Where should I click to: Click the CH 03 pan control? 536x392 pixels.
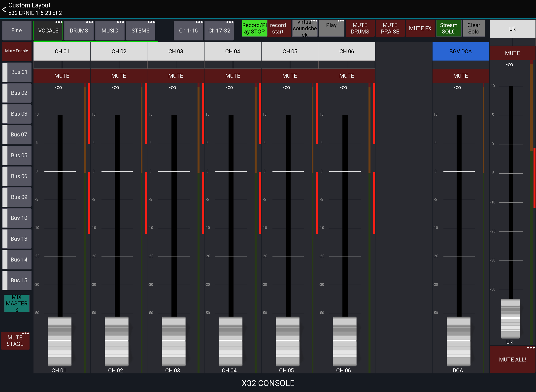coord(176,65)
